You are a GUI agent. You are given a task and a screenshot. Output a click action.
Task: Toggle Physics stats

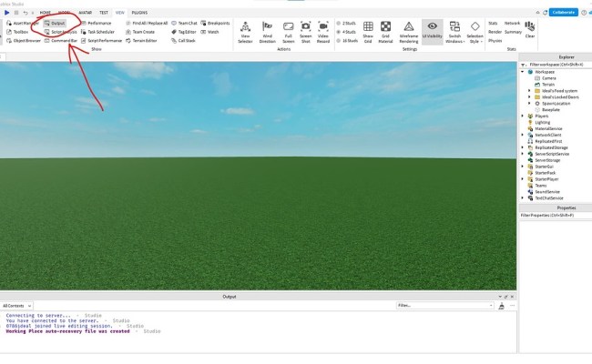point(495,41)
